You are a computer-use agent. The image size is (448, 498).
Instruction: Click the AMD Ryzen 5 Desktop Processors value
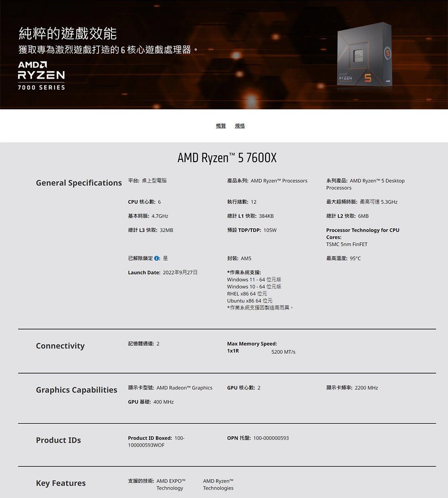366,184
